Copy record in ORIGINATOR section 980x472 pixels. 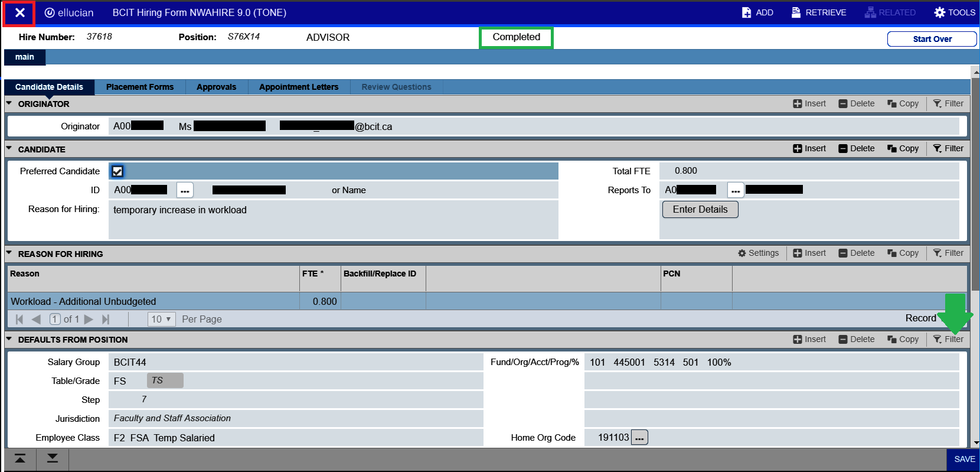coord(903,103)
